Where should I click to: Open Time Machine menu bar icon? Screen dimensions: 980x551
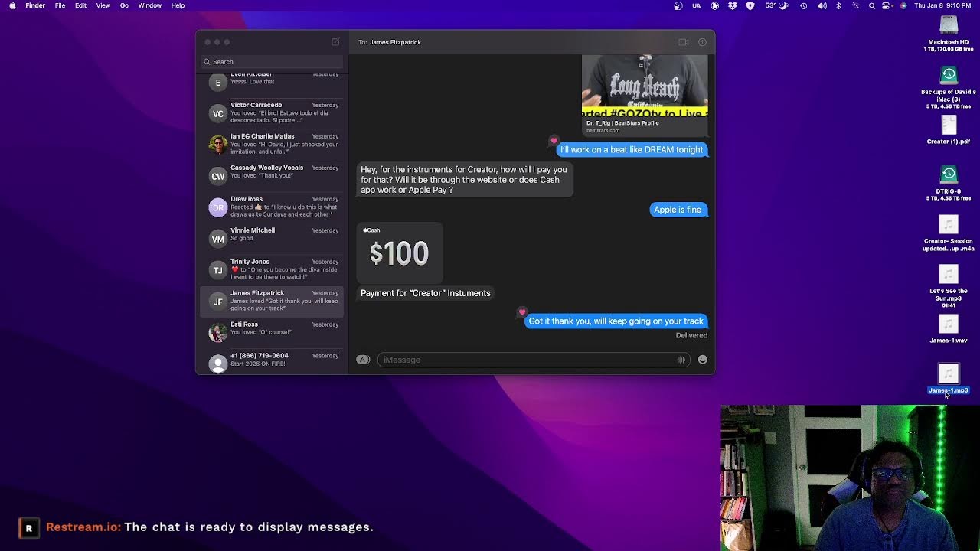click(x=803, y=5)
